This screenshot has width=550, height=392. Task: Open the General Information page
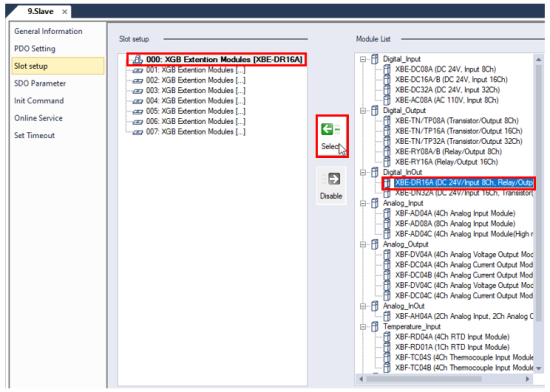(48, 31)
